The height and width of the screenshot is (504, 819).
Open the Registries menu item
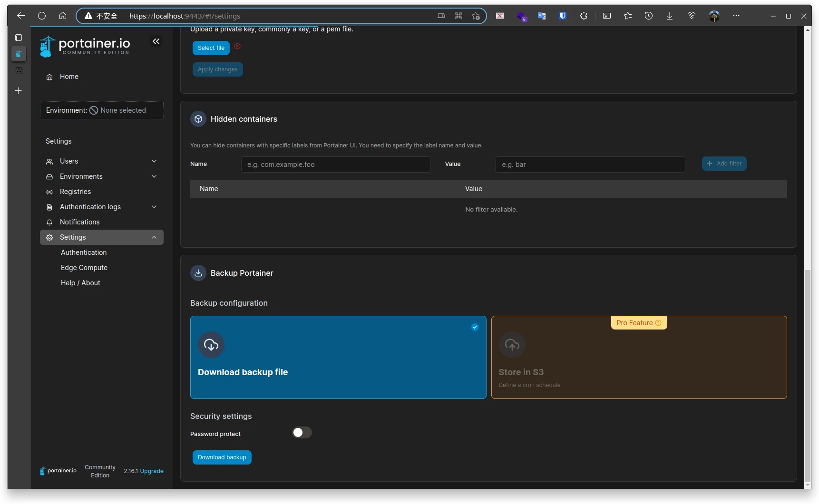tap(75, 192)
